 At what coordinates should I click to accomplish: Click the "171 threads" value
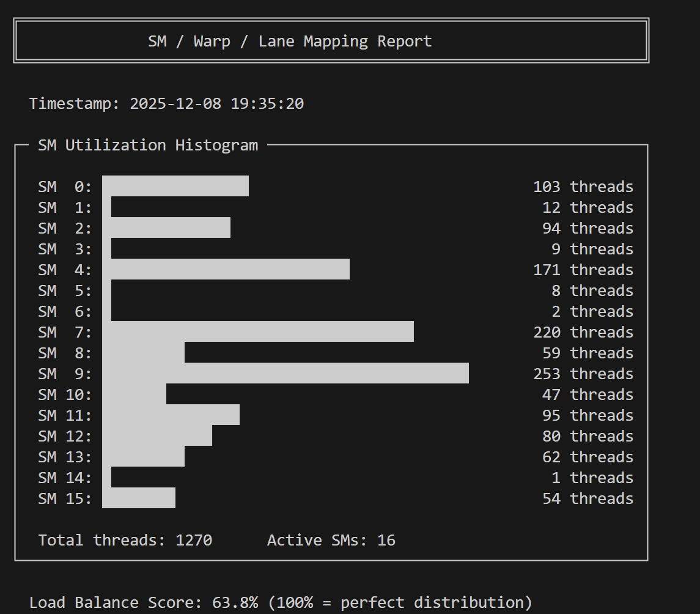point(583,270)
